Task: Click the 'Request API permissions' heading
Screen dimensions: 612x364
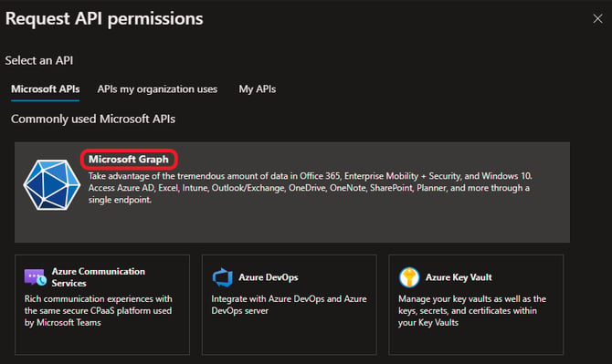Action: coord(104,19)
